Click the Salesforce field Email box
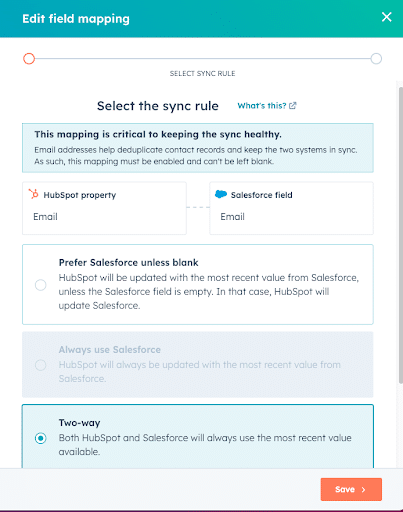Image resolution: width=403 pixels, height=512 pixels. pos(291,208)
